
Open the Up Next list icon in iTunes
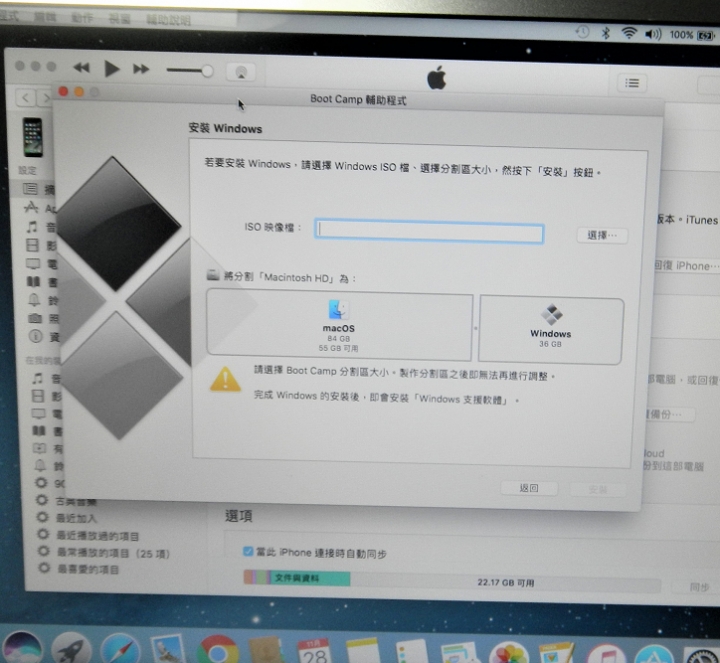click(632, 83)
